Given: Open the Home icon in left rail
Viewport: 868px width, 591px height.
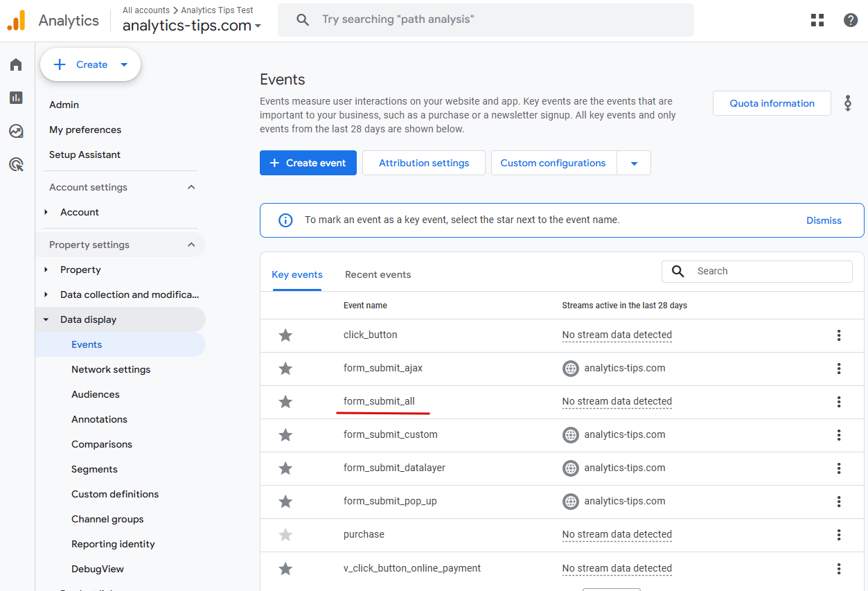Looking at the screenshot, I should (16, 64).
